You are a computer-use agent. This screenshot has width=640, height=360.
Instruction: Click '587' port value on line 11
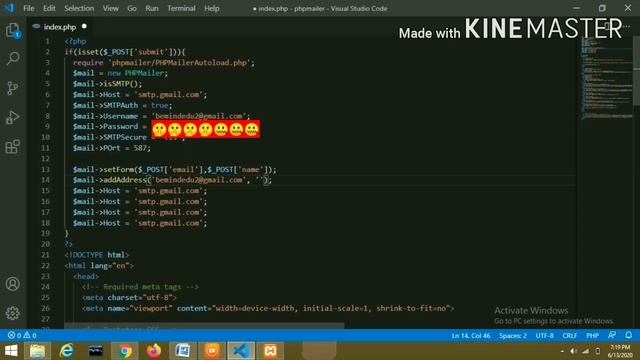pos(140,148)
